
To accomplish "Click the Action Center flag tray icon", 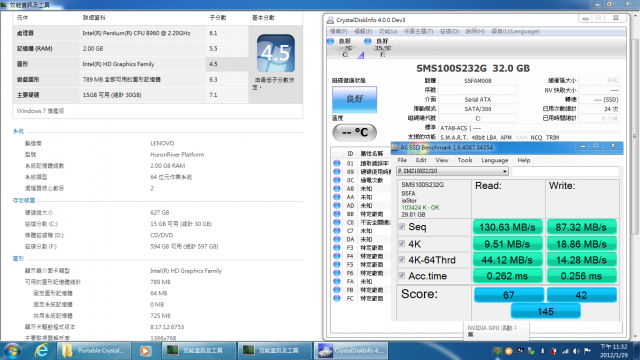I will pyautogui.click(x=587, y=351).
